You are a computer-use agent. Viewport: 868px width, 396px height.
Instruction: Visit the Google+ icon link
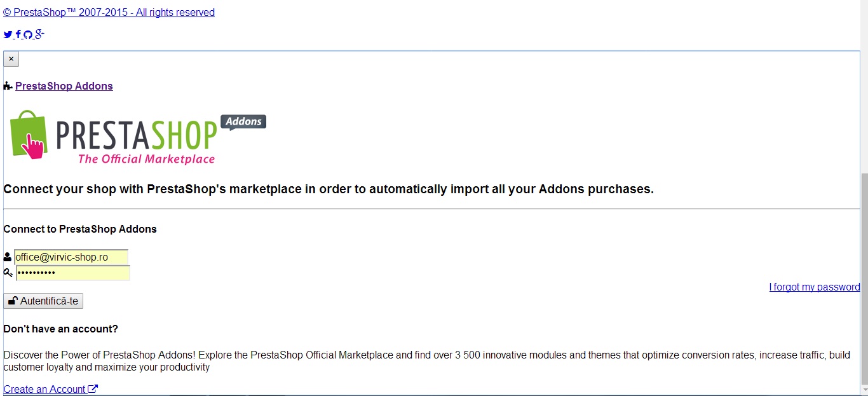[x=39, y=34]
